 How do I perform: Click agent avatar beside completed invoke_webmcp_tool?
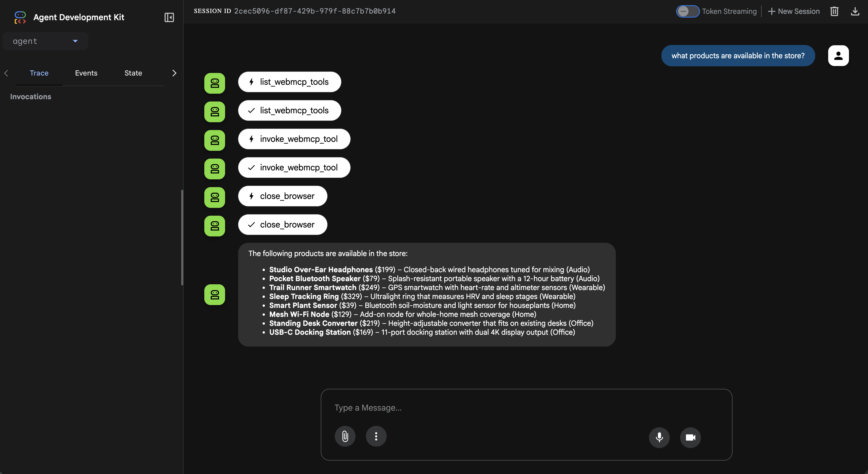tap(215, 169)
